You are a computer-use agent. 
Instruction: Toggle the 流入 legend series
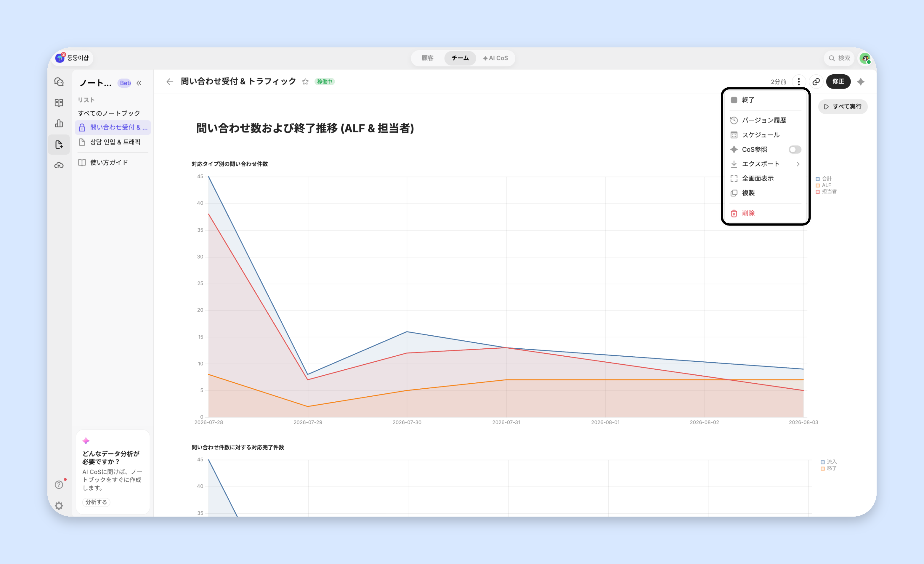point(828,462)
